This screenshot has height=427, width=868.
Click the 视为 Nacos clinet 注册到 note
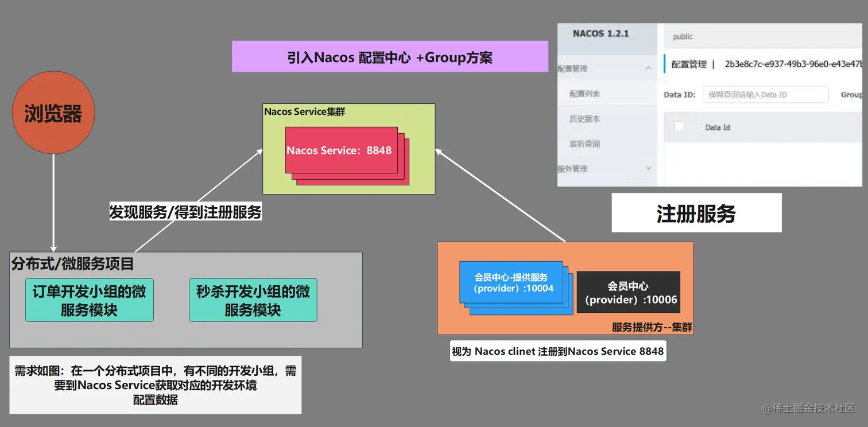coord(557,351)
